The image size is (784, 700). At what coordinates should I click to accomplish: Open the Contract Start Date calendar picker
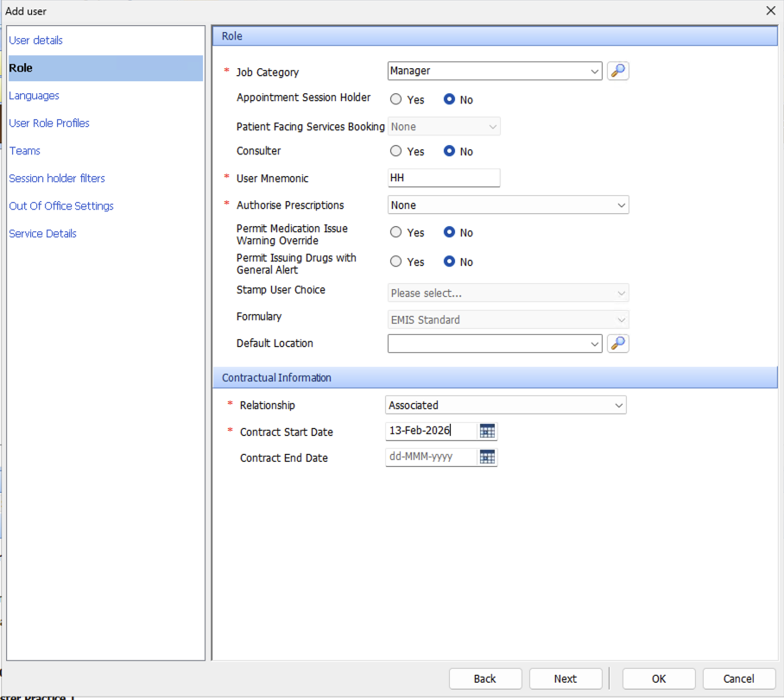488,432
